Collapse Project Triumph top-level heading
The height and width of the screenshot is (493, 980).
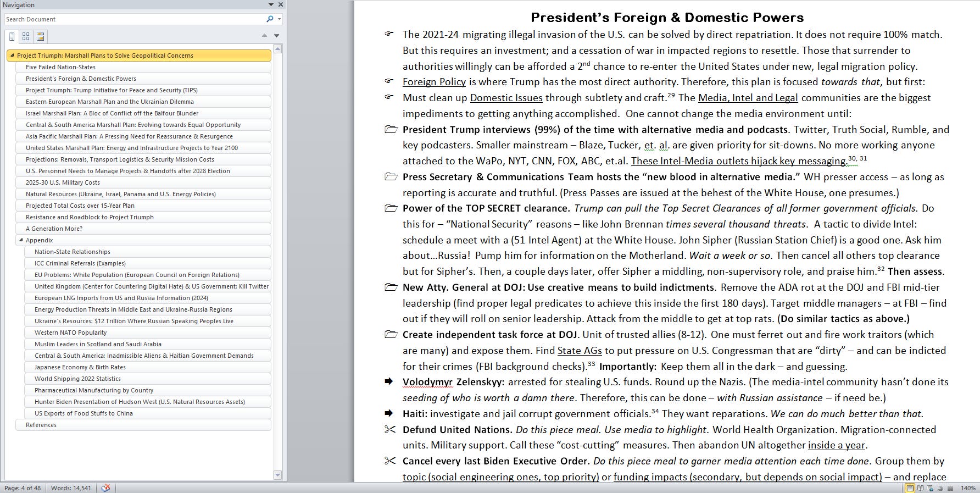pyautogui.click(x=12, y=56)
